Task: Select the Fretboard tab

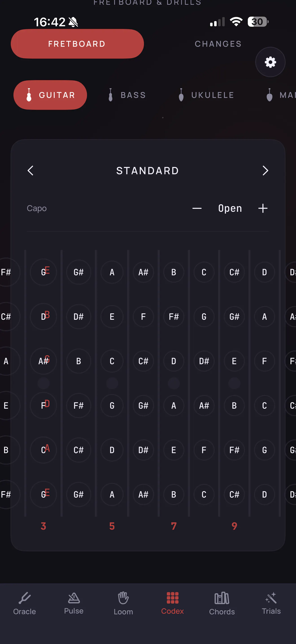Action: tap(77, 44)
